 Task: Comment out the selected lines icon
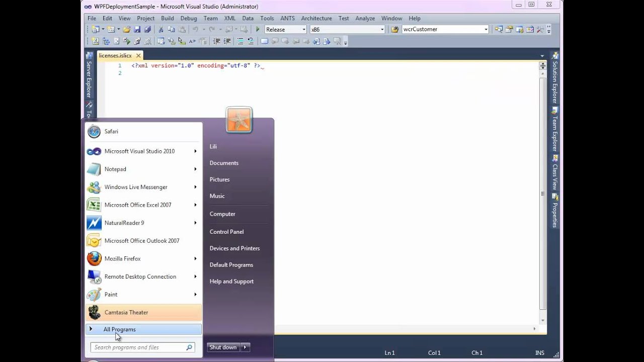tap(240, 41)
